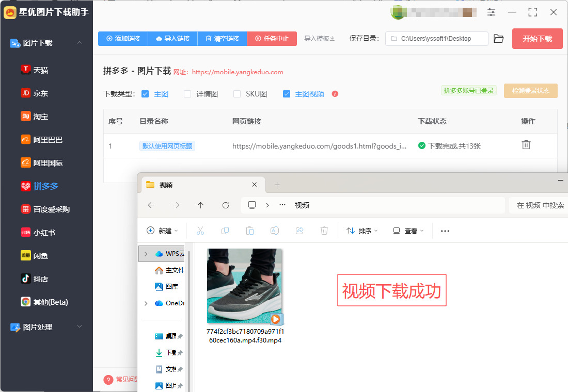
Task: Click the 检测登录状态 button
Action: pyautogui.click(x=531, y=90)
